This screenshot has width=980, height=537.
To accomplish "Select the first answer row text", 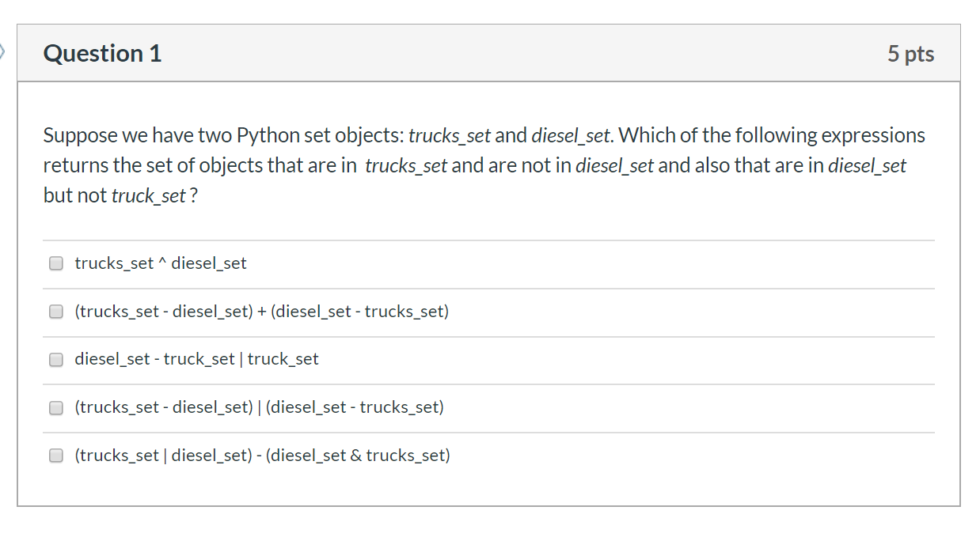I will [161, 263].
